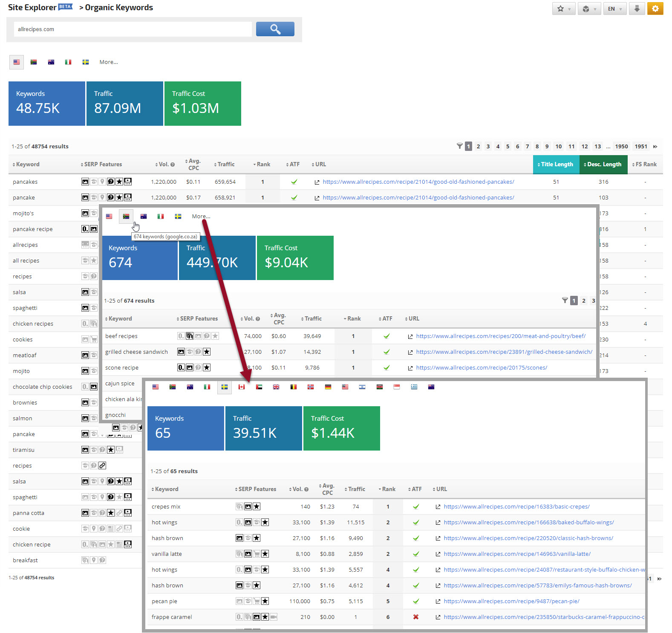Jump to last pages with double-arrow icon
The image size is (672, 633).
click(655, 147)
